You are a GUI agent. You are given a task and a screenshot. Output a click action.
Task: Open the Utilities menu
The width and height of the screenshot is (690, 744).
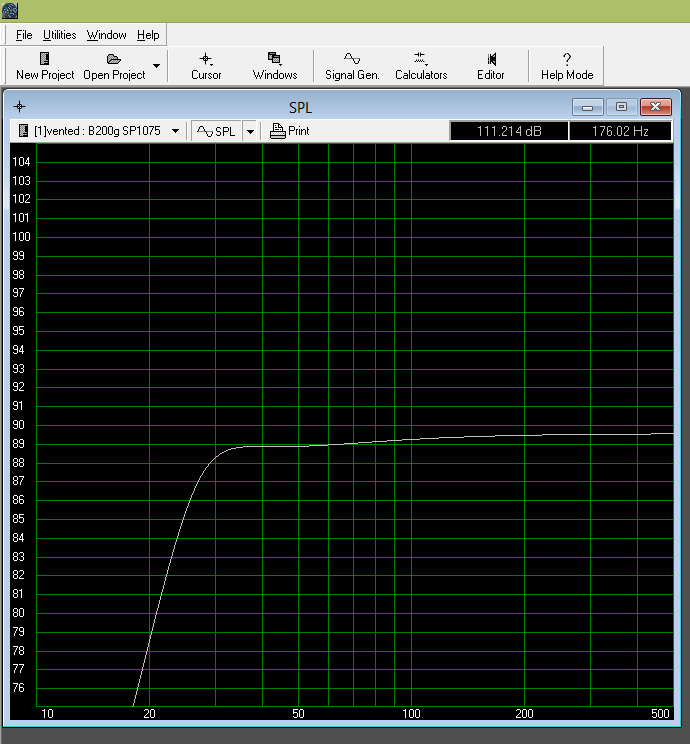point(60,35)
